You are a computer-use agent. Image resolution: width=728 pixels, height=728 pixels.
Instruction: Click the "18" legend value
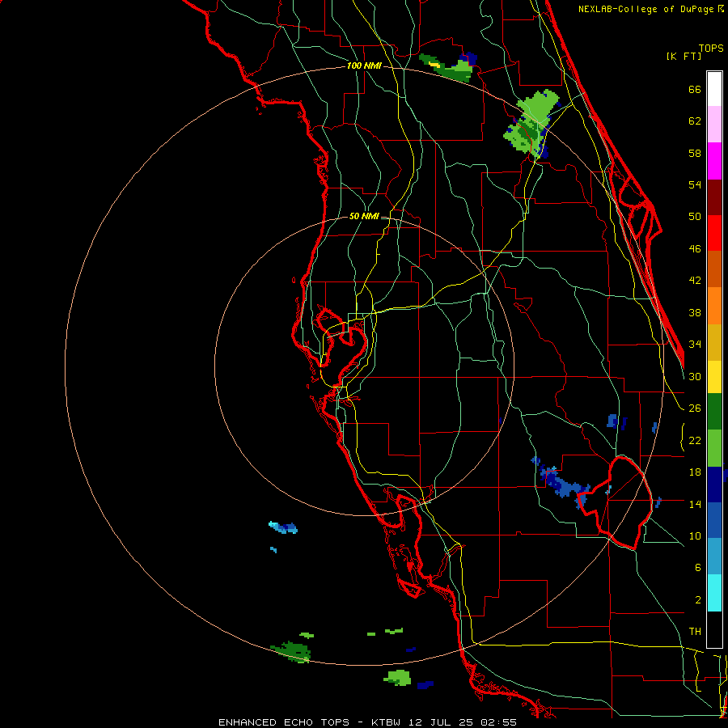[695, 472]
